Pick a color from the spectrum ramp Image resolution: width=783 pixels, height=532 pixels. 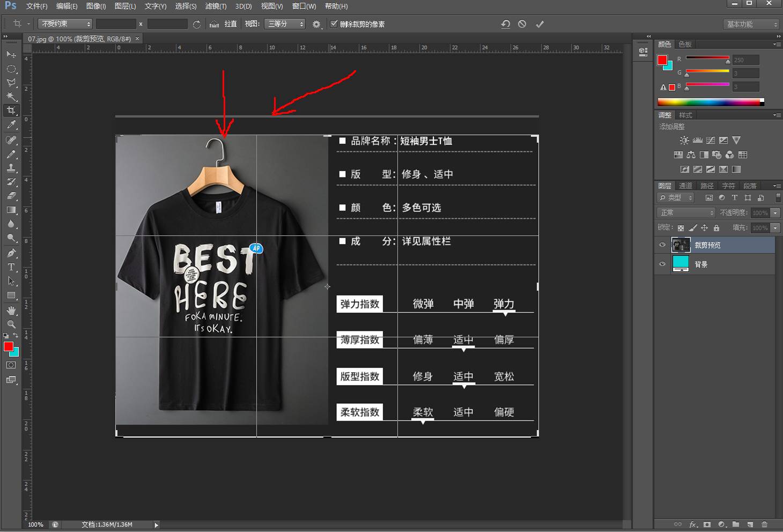point(711,102)
